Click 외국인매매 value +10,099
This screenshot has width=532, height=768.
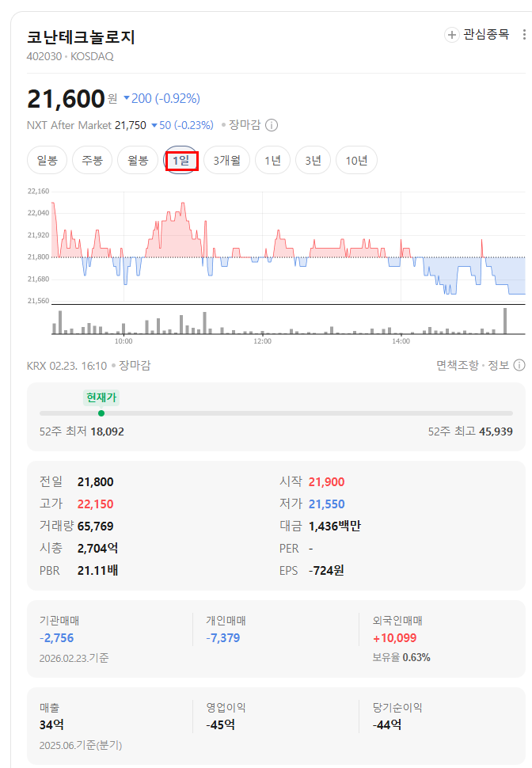point(394,638)
